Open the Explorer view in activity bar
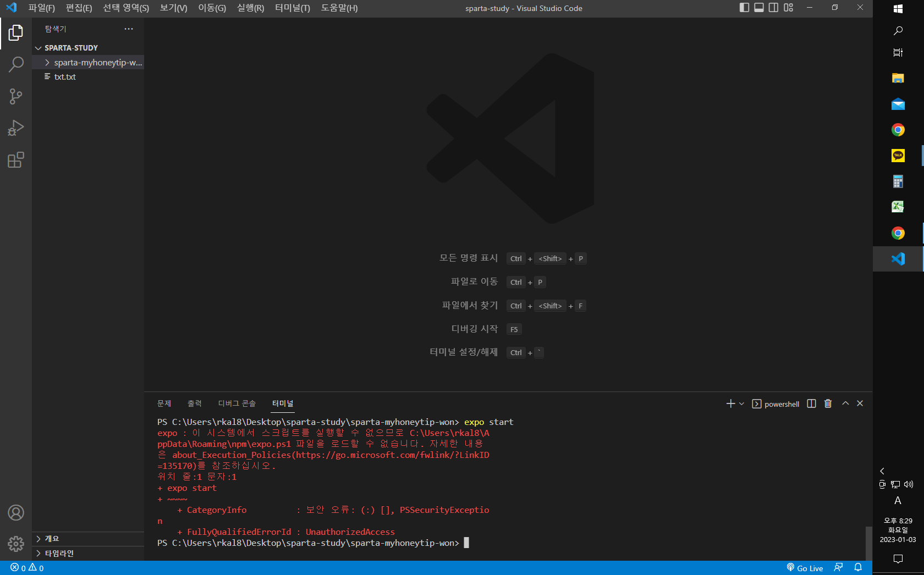The image size is (924, 575). pos(16,33)
